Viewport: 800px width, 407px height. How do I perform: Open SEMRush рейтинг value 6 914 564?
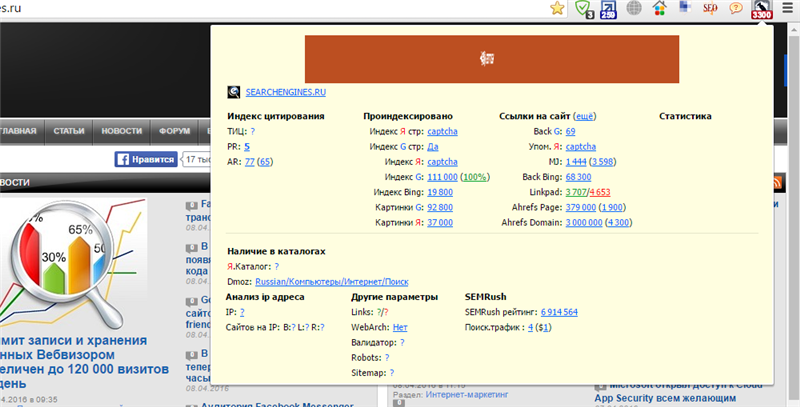[559, 312]
